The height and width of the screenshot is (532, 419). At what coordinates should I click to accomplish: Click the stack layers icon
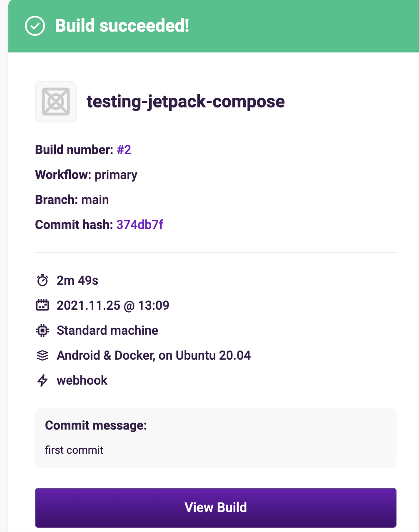[x=42, y=355]
